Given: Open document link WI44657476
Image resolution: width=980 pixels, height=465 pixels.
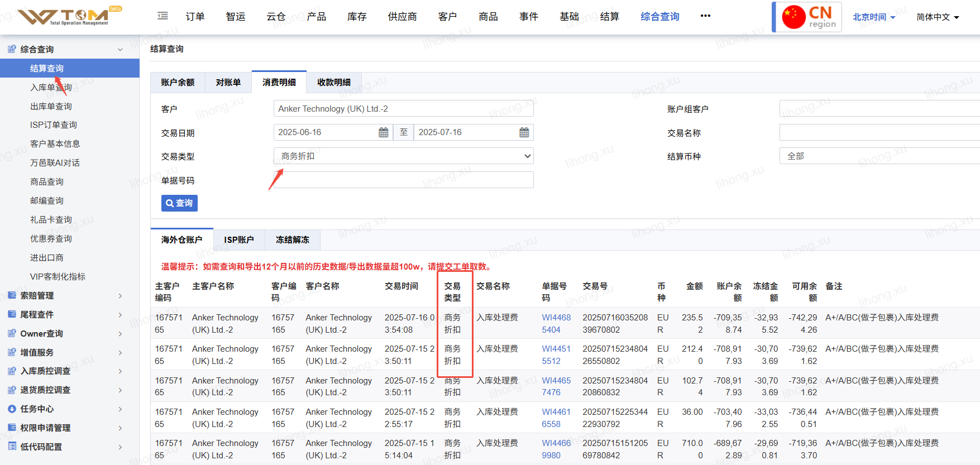Looking at the screenshot, I should tap(556, 386).
